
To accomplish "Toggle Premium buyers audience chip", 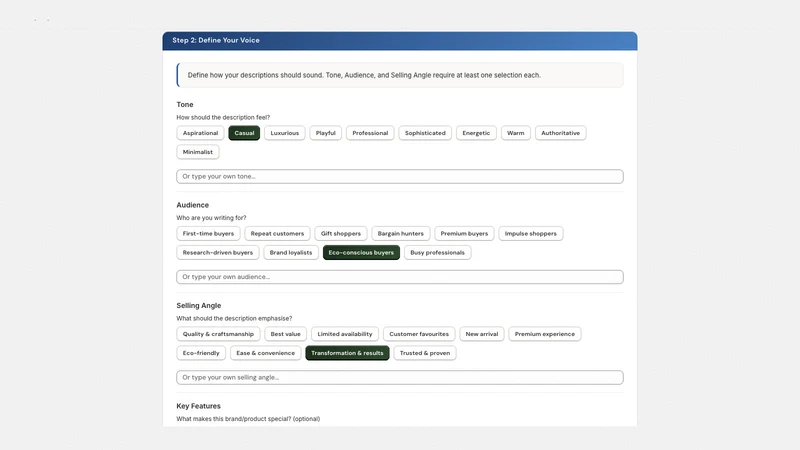I will 464,233.
